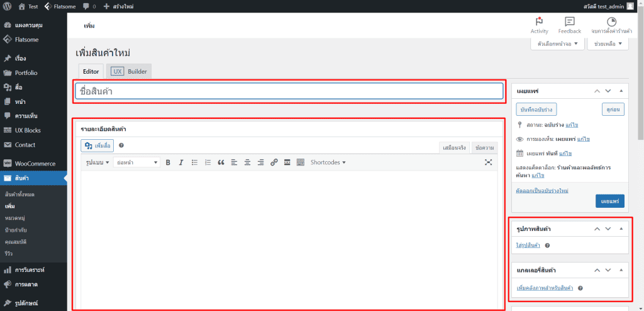Click help icon next to gallery link
Viewport: 644px width, 311px height.
point(580,288)
